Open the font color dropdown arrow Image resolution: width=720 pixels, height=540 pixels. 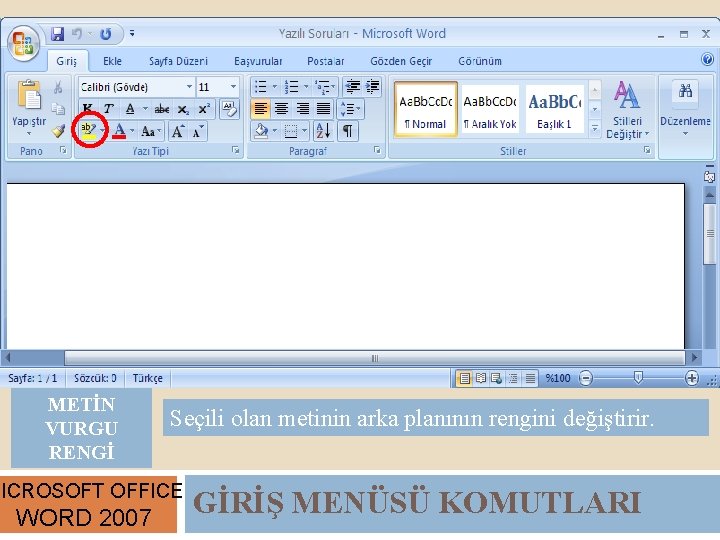point(132,131)
